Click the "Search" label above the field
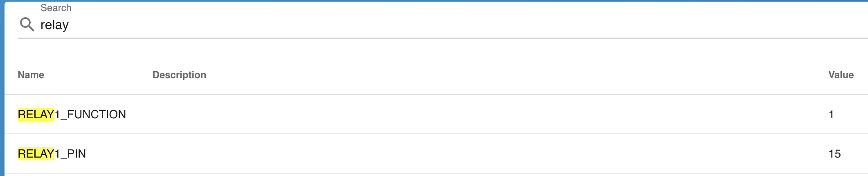Image resolution: width=868 pixels, height=176 pixels. click(x=56, y=8)
